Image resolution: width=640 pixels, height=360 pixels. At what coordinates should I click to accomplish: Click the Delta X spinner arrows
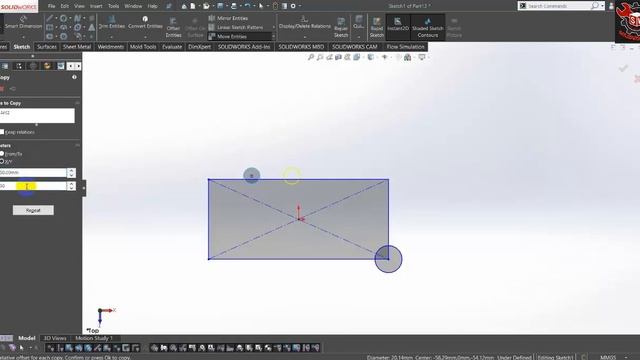(71, 173)
